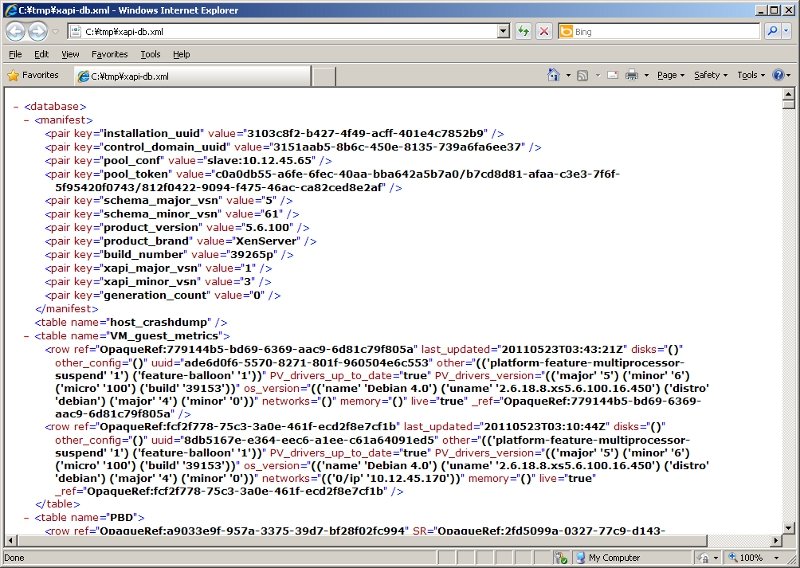This screenshot has width=800, height=568.
Task: Open the Help menu
Action: (x=181, y=54)
